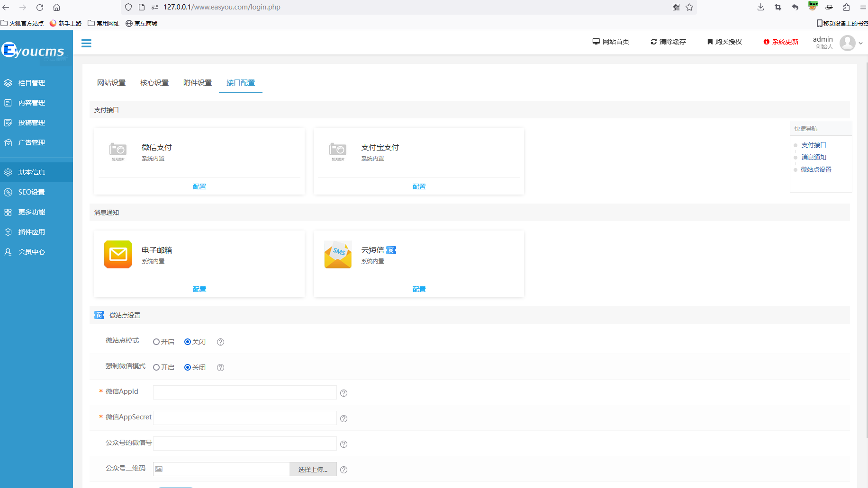Click the admin user avatar

coord(848,43)
